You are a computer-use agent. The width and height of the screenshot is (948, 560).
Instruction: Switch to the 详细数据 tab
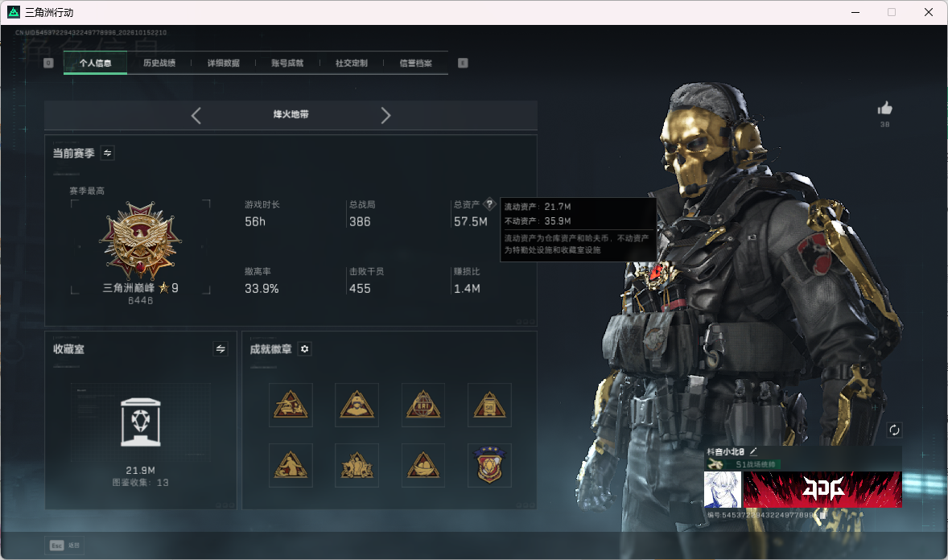point(224,63)
